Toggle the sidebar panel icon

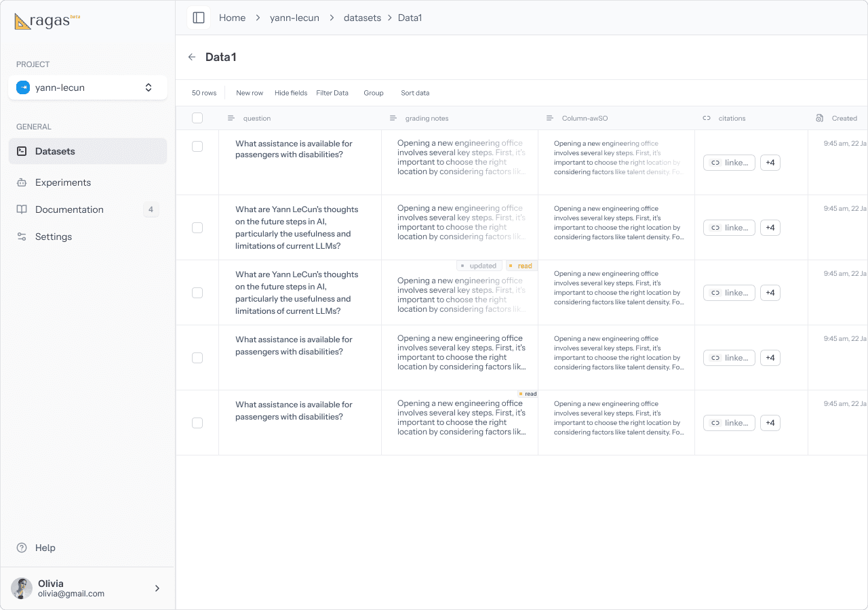point(199,18)
